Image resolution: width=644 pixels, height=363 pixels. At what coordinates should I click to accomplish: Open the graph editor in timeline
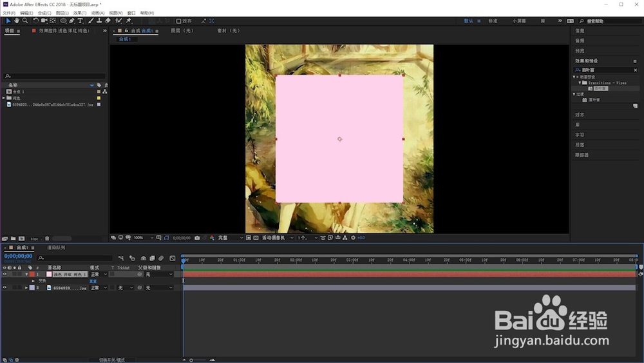pos(173,258)
